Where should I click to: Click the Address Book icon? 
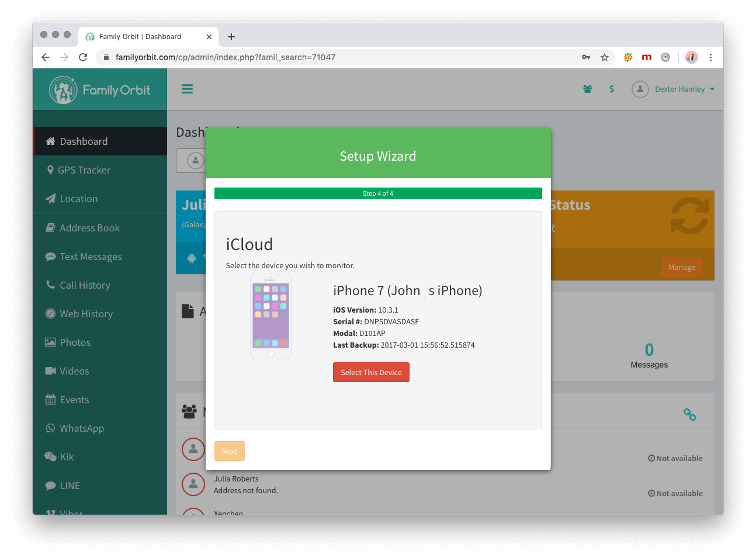[51, 228]
